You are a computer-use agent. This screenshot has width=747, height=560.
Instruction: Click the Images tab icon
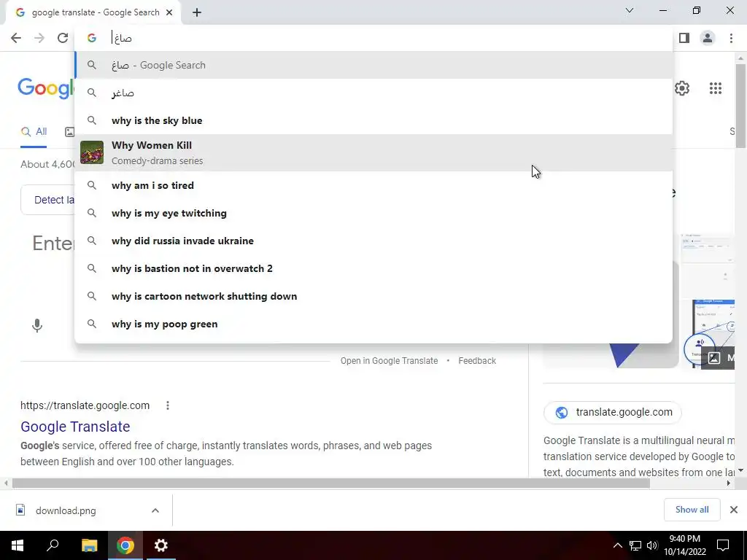pos(69,132)
